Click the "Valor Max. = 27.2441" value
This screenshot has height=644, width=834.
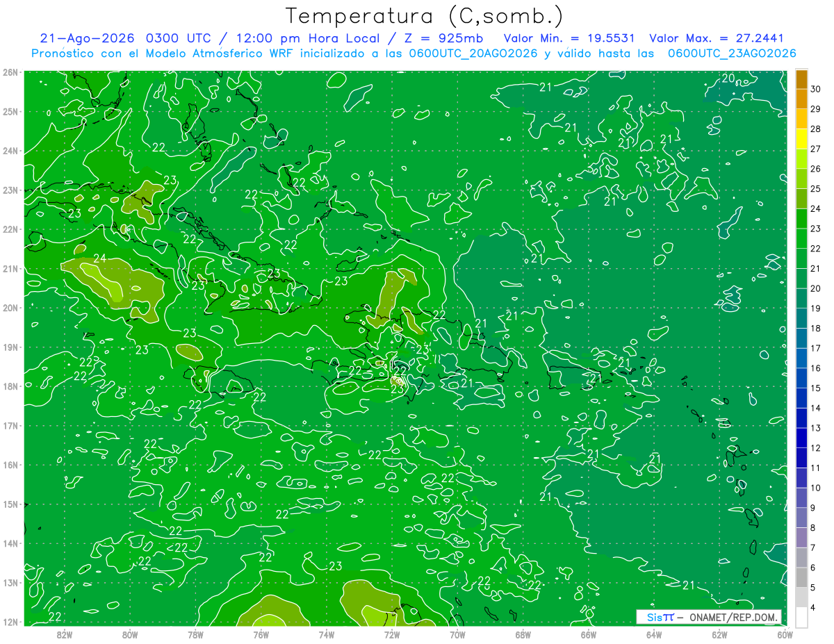click(x=717, y=38)
